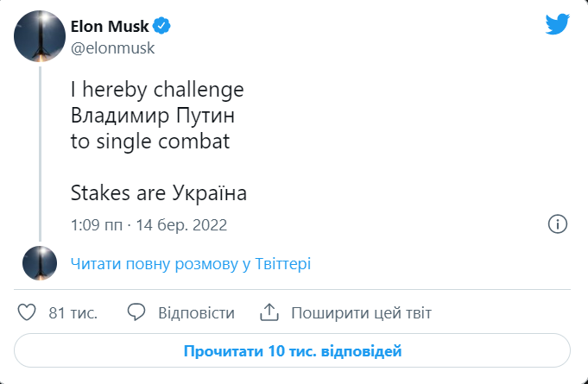Open 'Читати повну розмову у Твіттері' link

click(x=191, y=264)
